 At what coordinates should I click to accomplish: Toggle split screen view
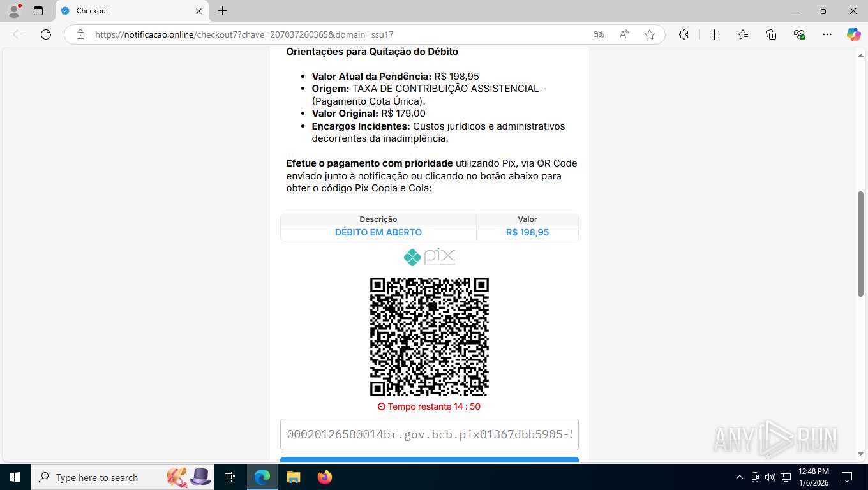click(x=714, y=34)
